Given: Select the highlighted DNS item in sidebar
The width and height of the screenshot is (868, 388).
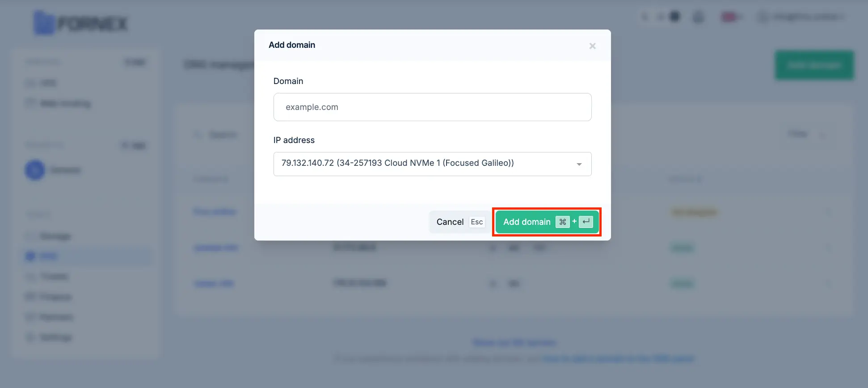Looking at the screenshot, I should [x=88, y=256].
